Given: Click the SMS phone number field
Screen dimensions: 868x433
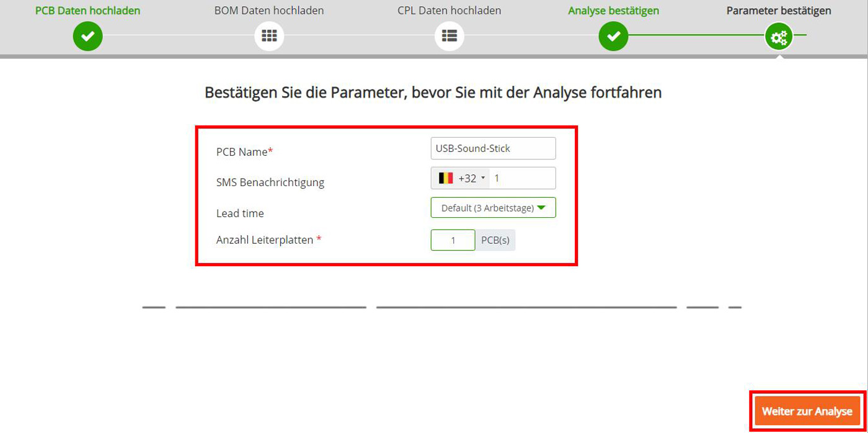Looking at the screenshot, I should point(522,179).
